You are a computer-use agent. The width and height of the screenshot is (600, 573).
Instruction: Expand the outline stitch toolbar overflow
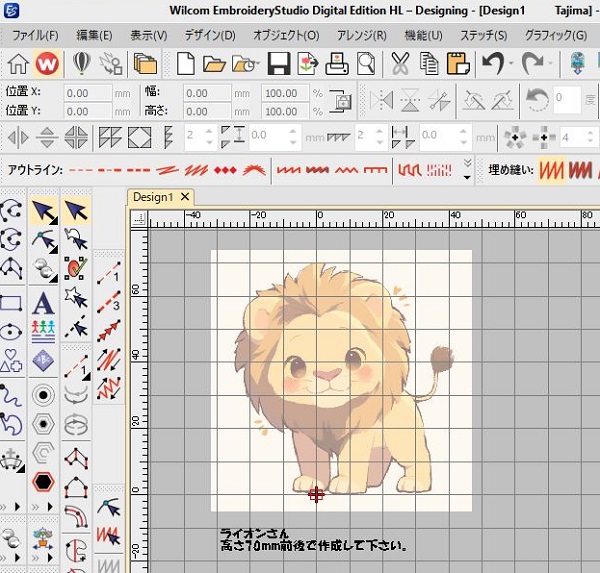467,170
